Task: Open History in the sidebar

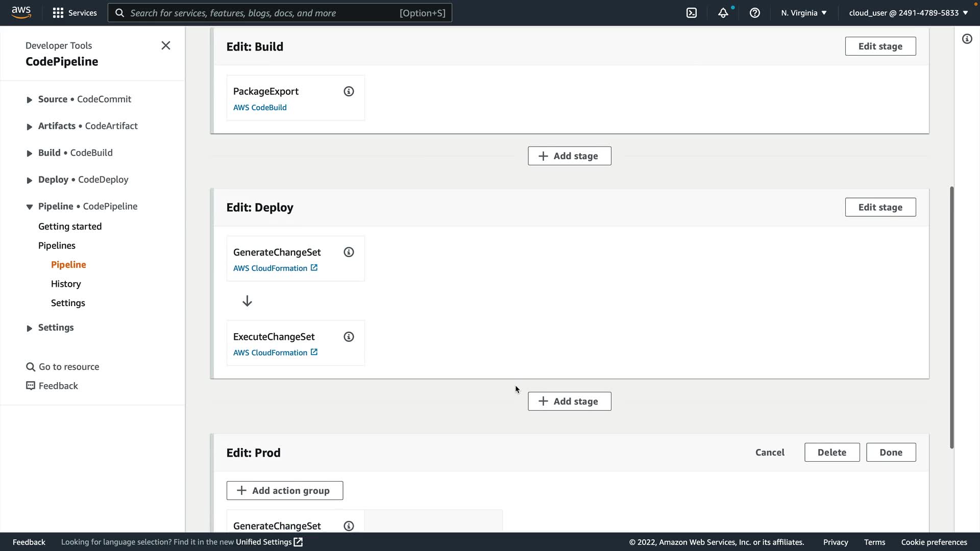Action: tap(66, 284)
